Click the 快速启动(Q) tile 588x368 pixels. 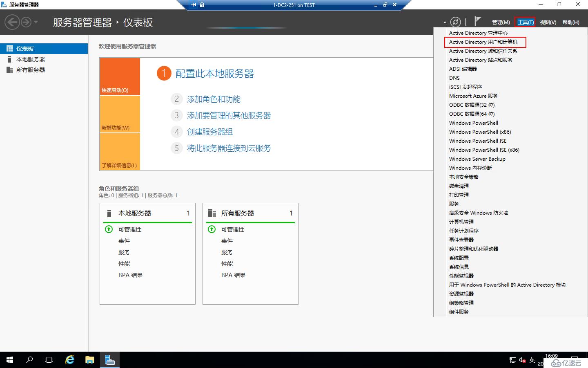coord(120,76)
